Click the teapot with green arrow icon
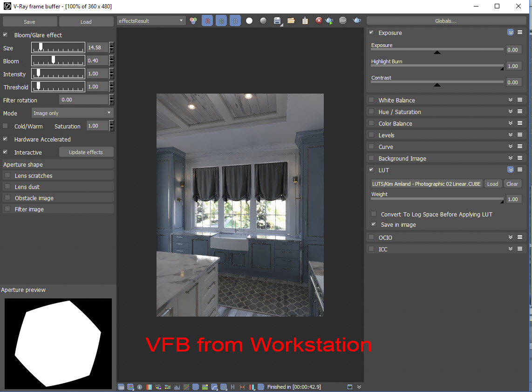The height and width of the screenshot is (392, 532). coord(329,21)
